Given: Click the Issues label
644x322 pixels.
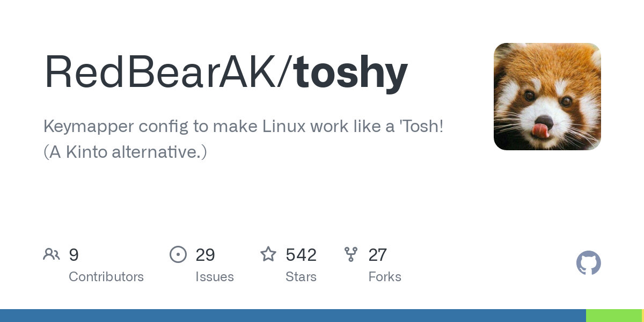Looking at the screenshot, I should 215,277.
